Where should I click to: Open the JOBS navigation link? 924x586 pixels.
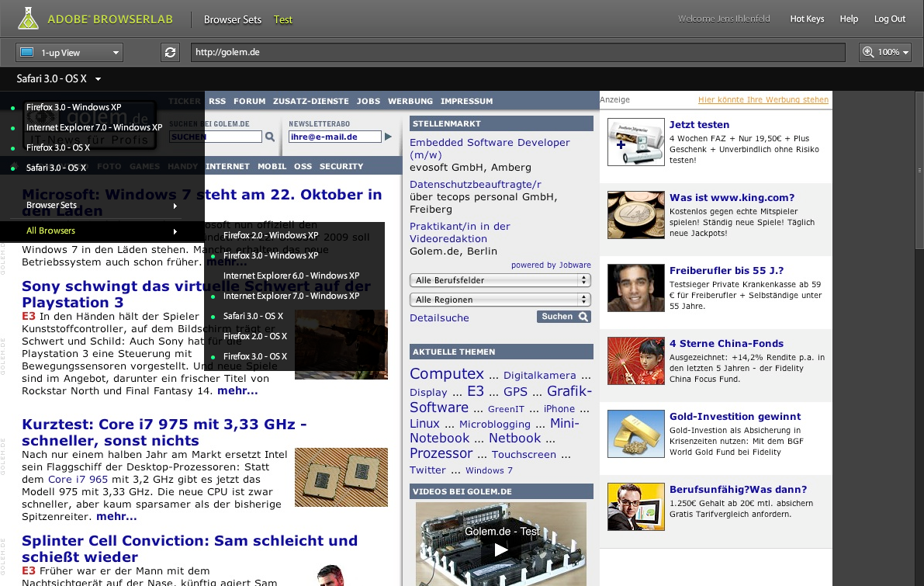pos(369,101)
